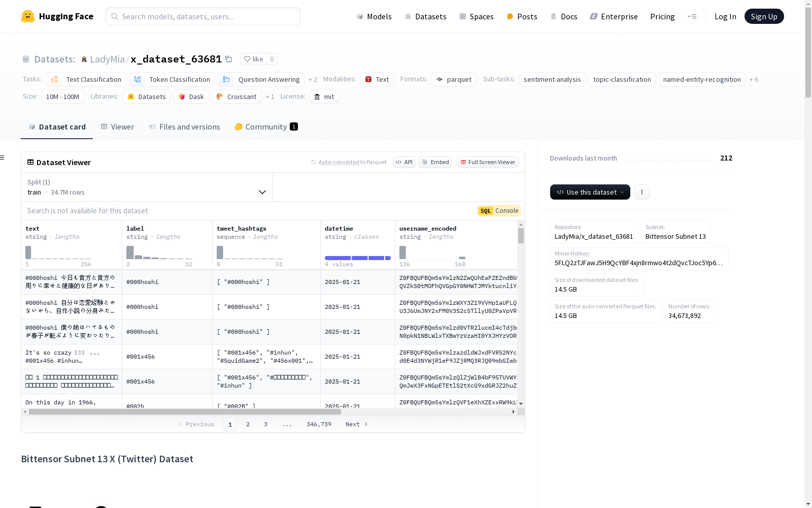Expand the Use this dataset dropdown
The width and height of the screenshot is (812, 508).
pos(590,192)
